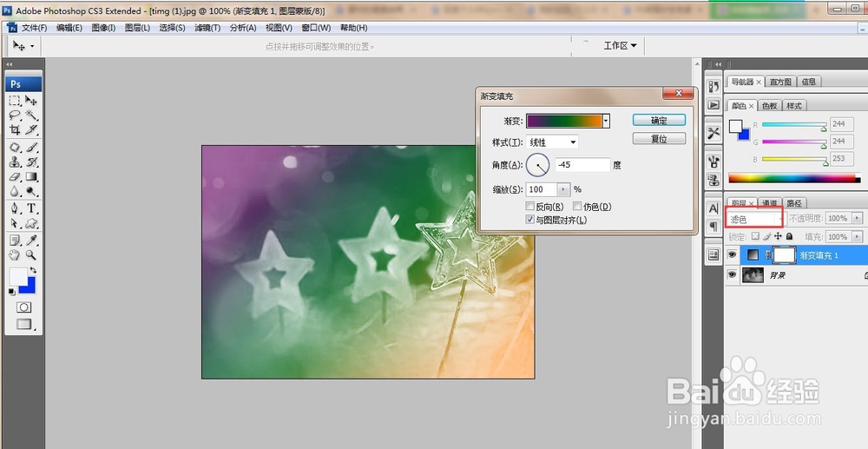Enable the 仿色 dither checkbox

coord(577,206)
